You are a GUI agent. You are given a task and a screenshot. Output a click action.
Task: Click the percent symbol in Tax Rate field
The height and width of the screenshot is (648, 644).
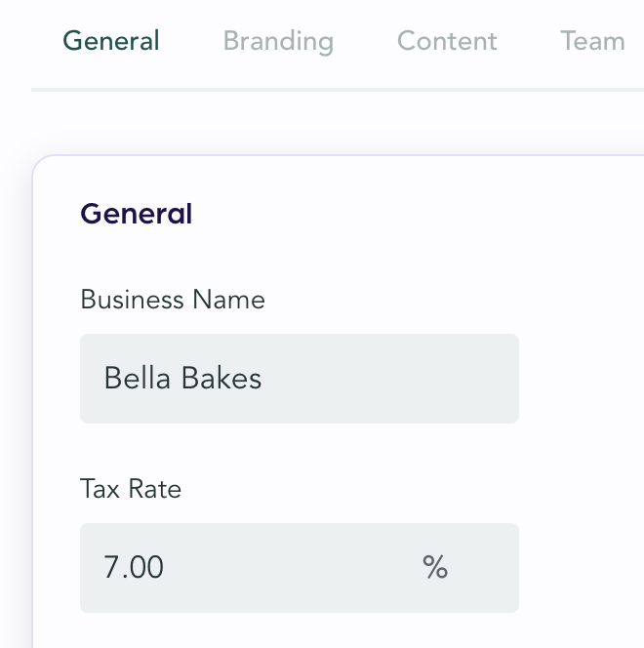[435, 567]
